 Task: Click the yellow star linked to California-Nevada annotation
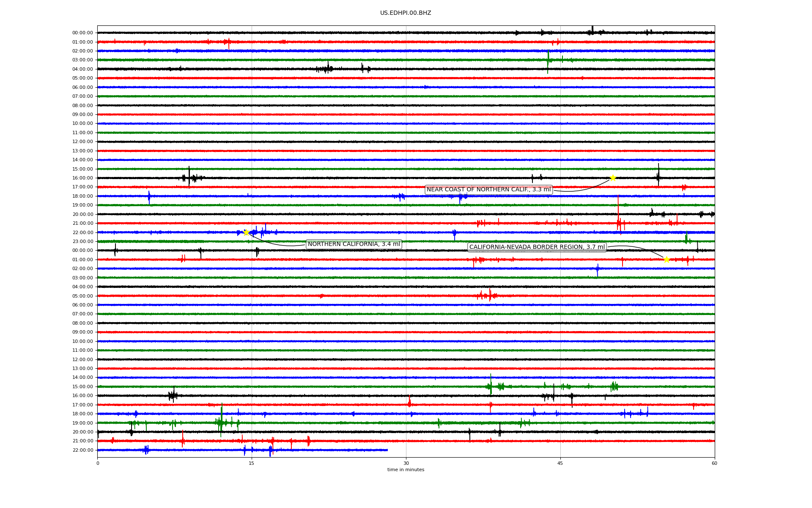point(667,260)
